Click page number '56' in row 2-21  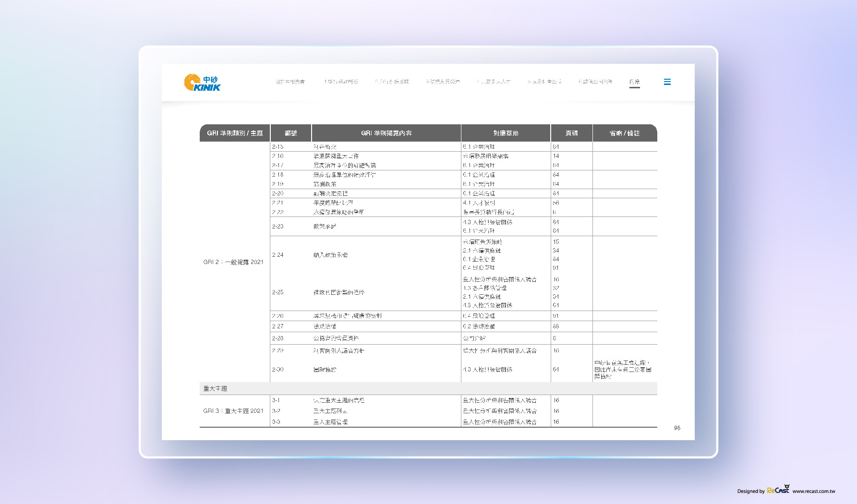pos(555,203)
